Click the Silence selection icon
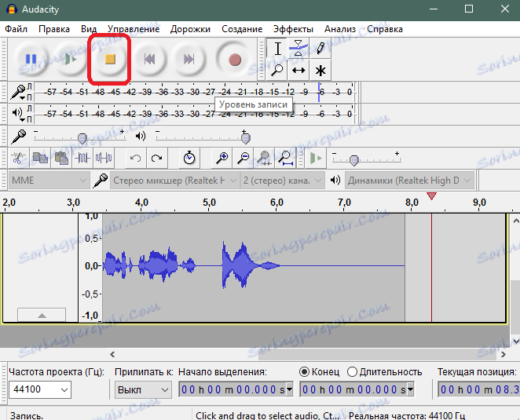 [104, 158]
